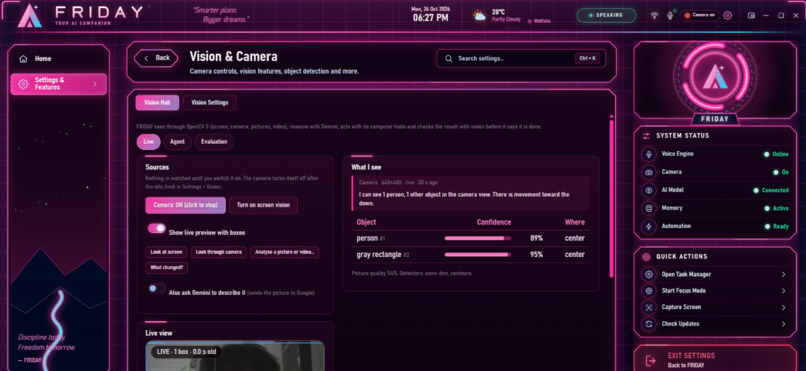Click the '89%' confidence value
806x371 pixels.
(x=537, y=238)
